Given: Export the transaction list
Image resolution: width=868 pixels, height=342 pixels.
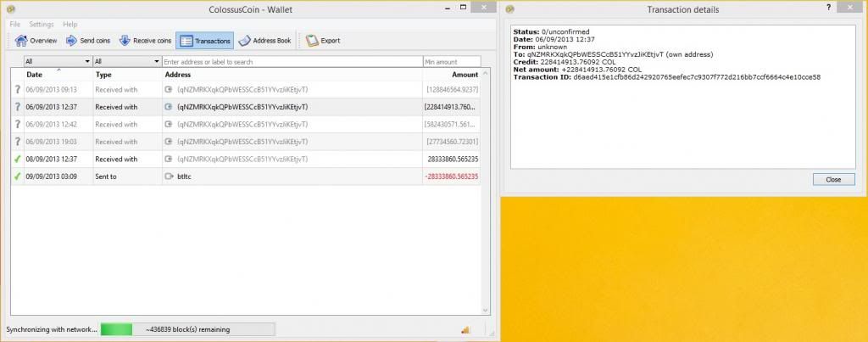Looking at the screenshot, I should [323, 41].
